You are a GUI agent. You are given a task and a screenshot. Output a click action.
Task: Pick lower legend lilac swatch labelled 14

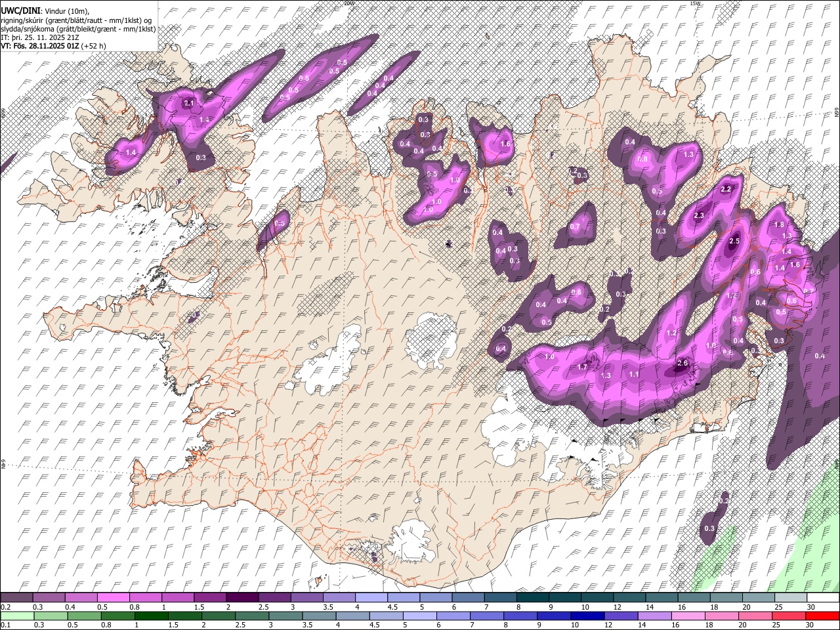(x=654, y=616)
